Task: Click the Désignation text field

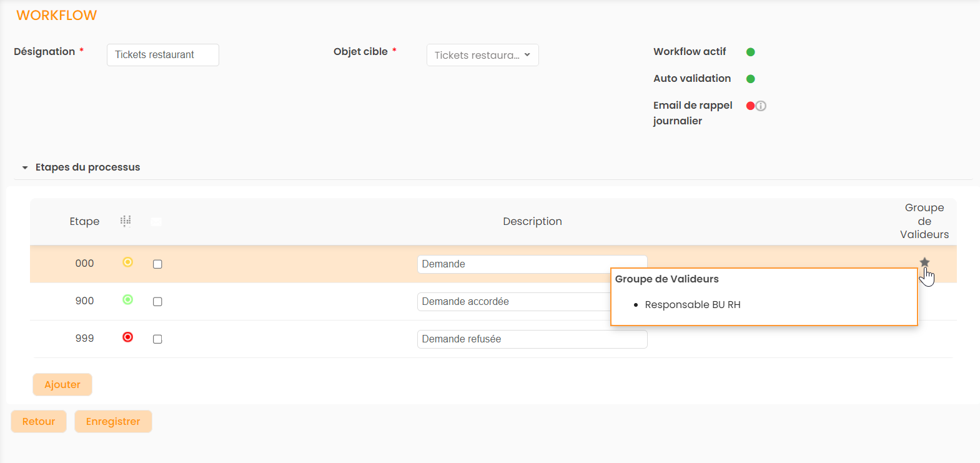Action: click(x=162, y=55)
